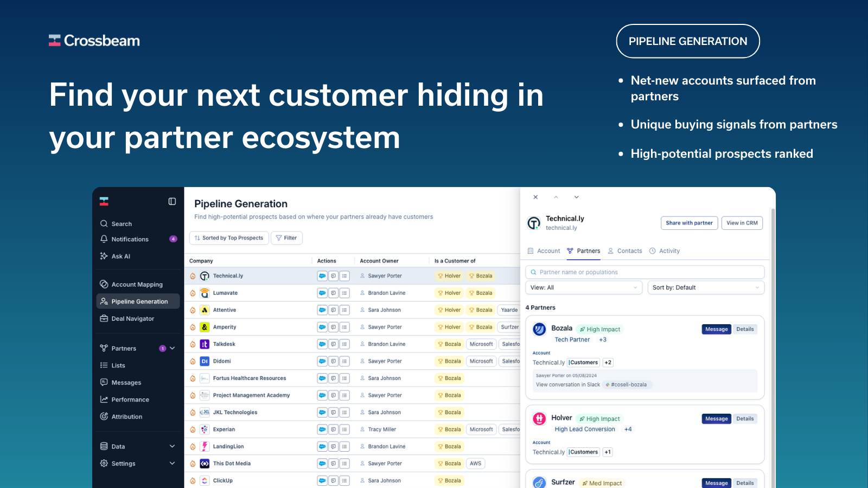Click the message action icon for Lumavate row
This screenshot has width=868, height=488.
click(x=333, y=293)
